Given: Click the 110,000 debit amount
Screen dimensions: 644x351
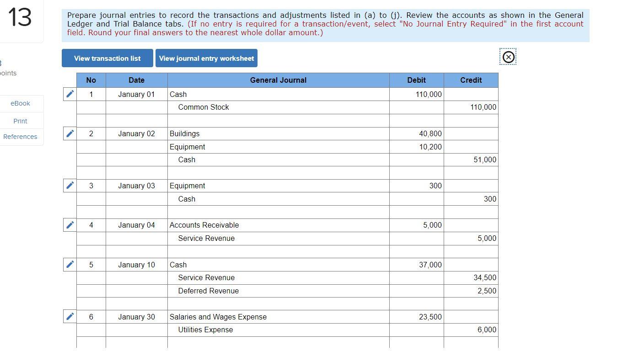Looking at the screenshot, I should pyautogui.click(x=417, y=94).
